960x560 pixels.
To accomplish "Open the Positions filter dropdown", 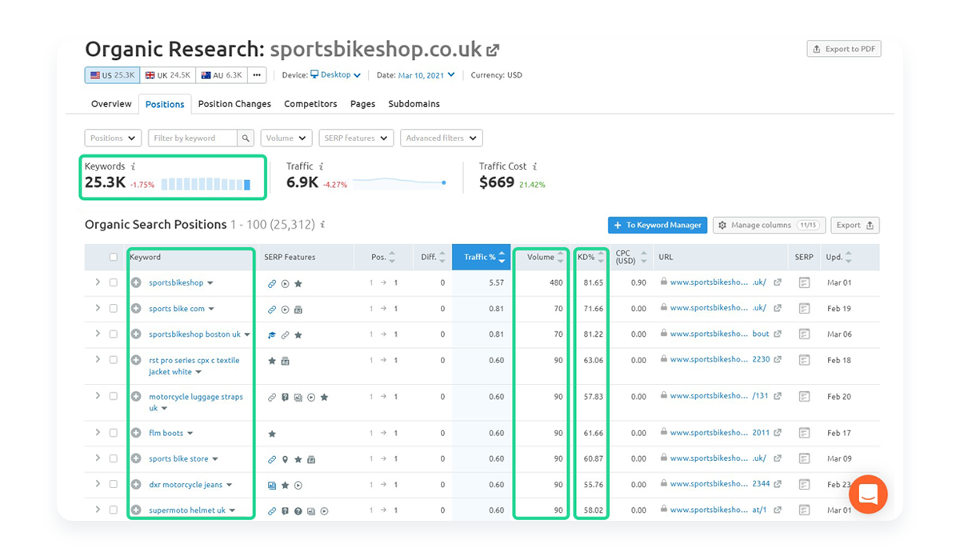I will 113,138.
